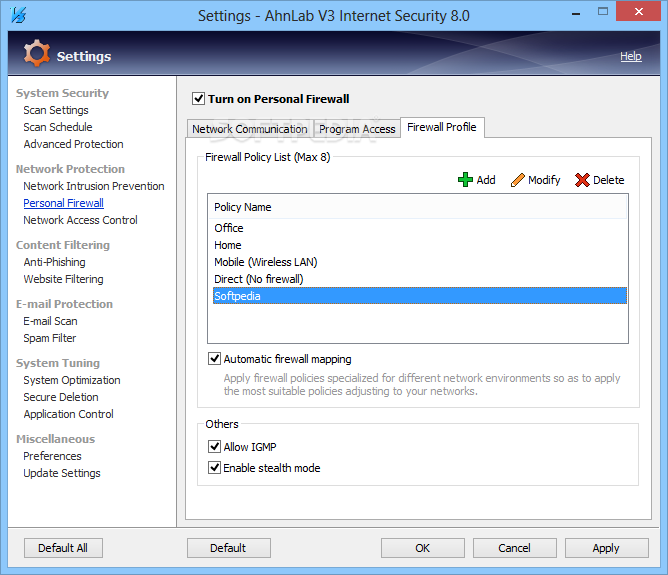The height and width of the screenshot is (575, 668).
Task: Minimize the Settings window
Action: point(576,13)
